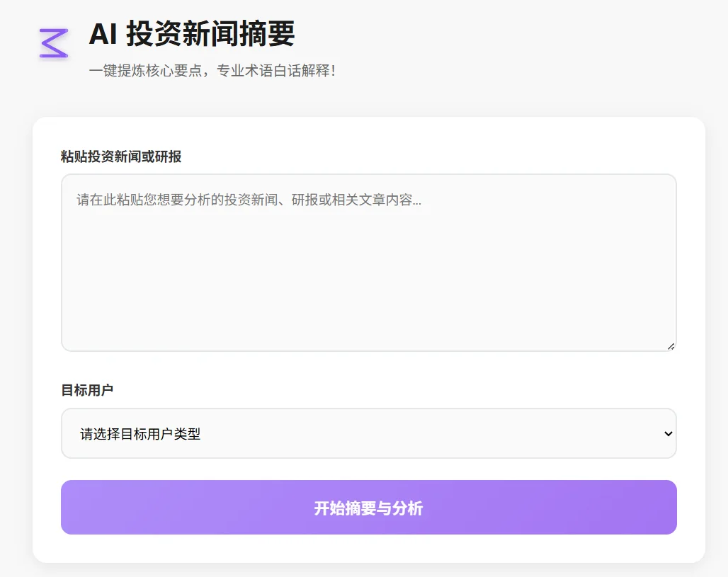Click the placeholder text inside the textarea
The width and height of the screenshot is (728, 577).
[249, 200]
